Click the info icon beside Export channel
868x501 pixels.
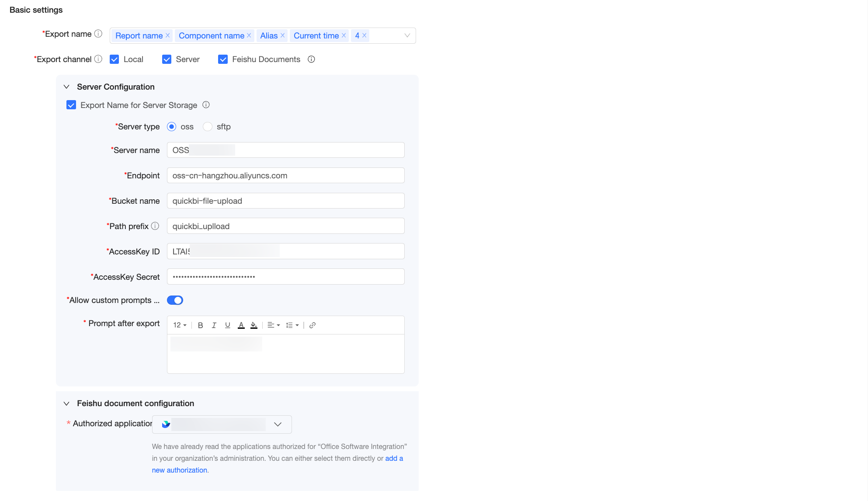(98, 59)
